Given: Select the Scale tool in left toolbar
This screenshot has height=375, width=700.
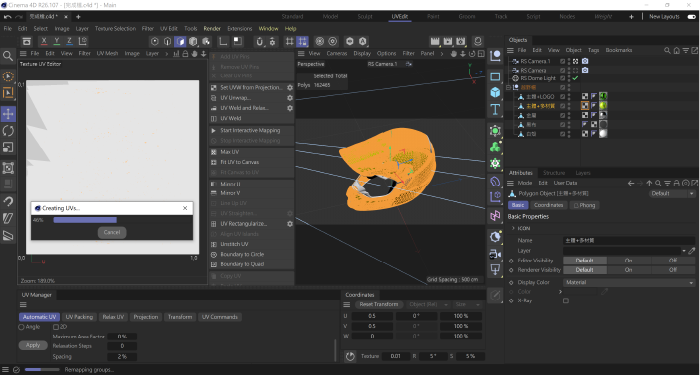Looking at the screenshot, I should click(x=8, y=147).
